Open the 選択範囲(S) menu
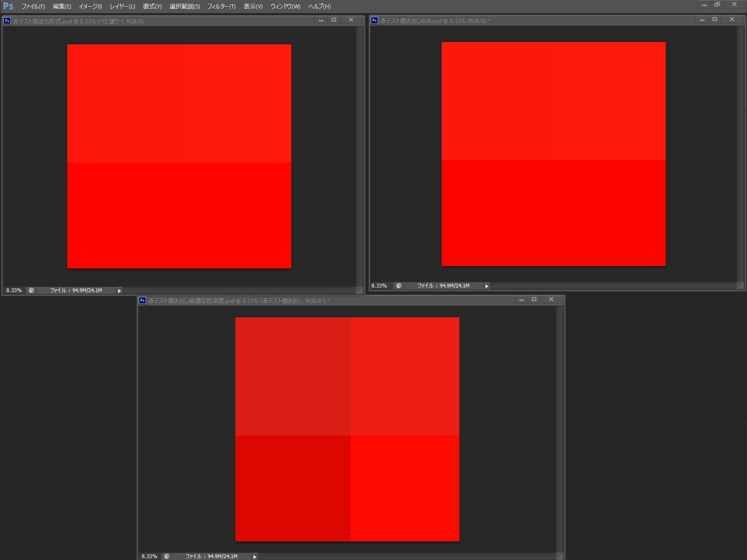747x560 pixels. [184, 7]
